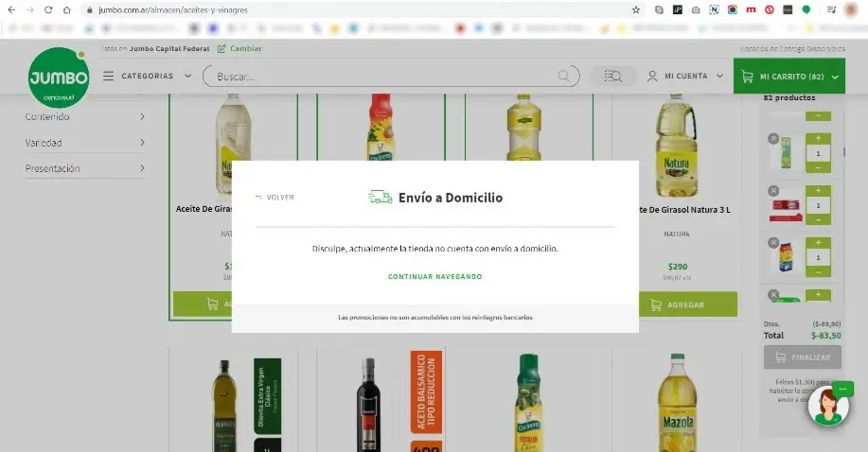Go back with the VOLVER link in dialog
Viewport: 868px width, 452px height.
click(275, 198)
